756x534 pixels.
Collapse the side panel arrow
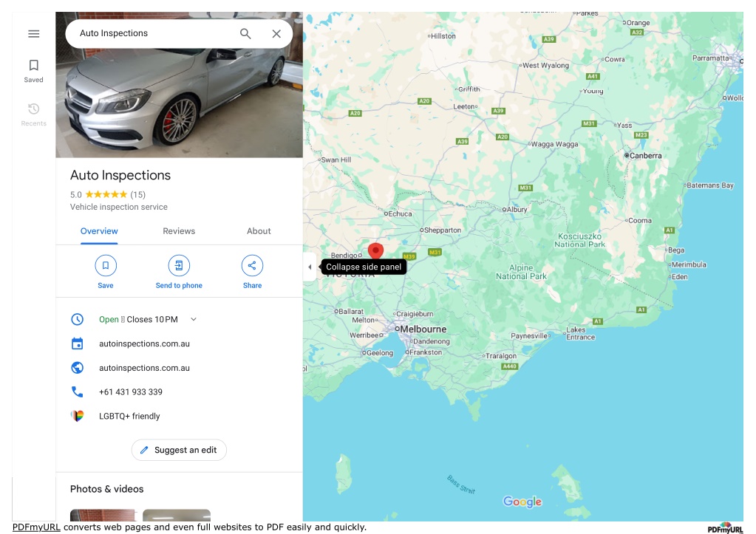(310, 267)
